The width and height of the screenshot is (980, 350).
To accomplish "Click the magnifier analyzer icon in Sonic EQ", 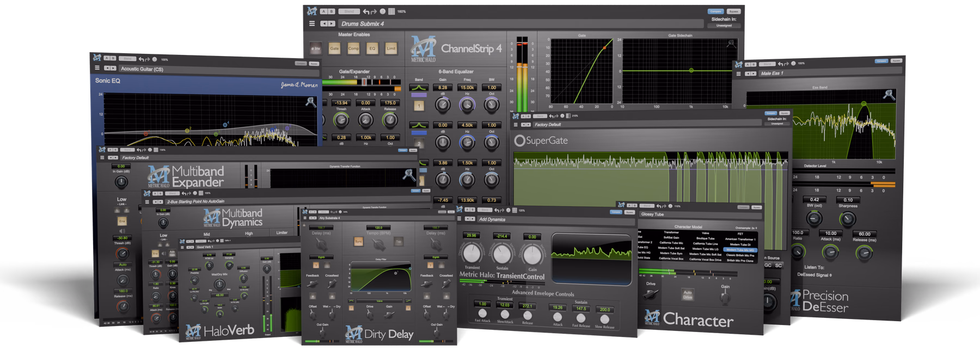I will (311, 101).
